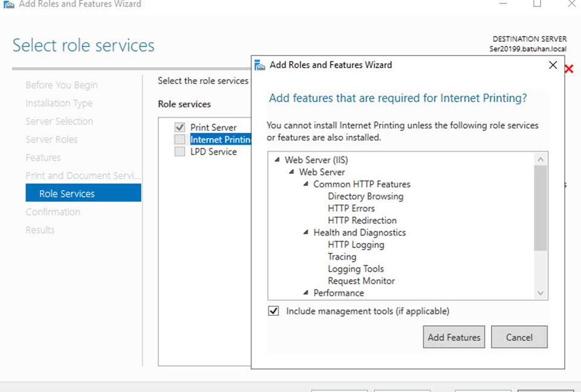Click the features list scrollbar thumb

540,208
